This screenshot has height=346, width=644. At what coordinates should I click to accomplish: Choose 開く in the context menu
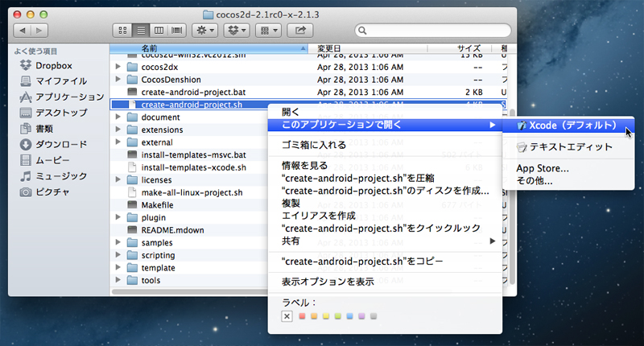click(x=385, y=112)
